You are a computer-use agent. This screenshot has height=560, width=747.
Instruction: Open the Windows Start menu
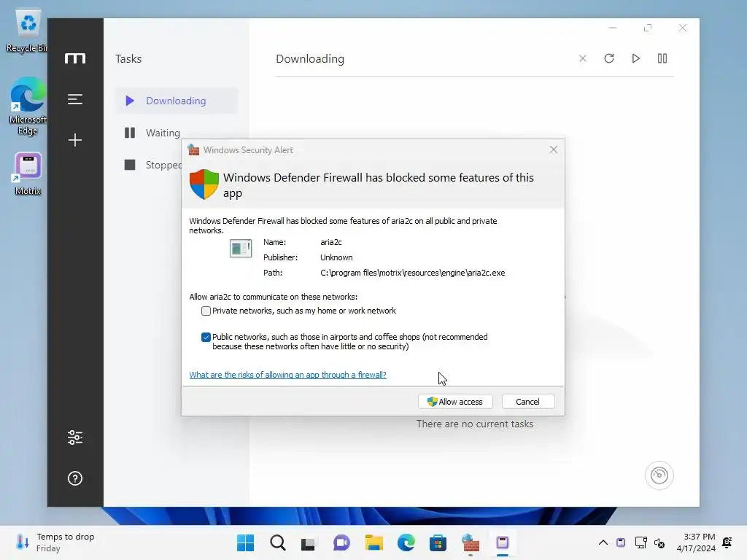click(x=245, y=542)
